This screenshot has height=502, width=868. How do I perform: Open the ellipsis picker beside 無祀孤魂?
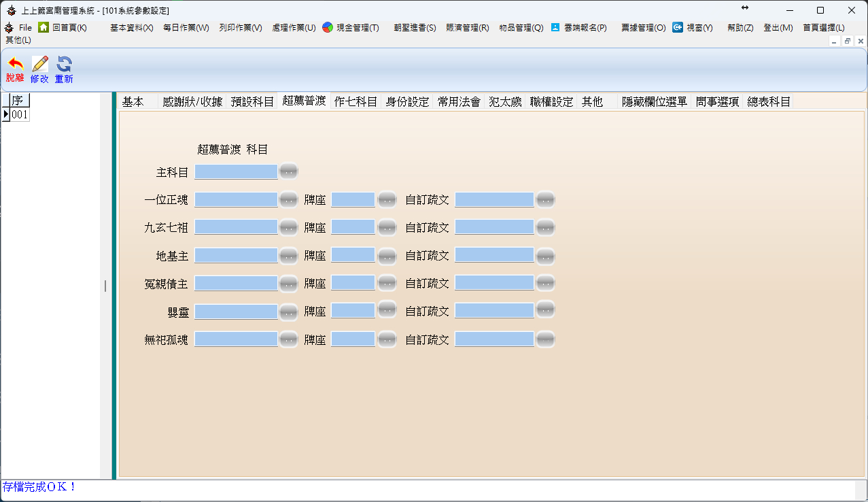click(288, 339)
